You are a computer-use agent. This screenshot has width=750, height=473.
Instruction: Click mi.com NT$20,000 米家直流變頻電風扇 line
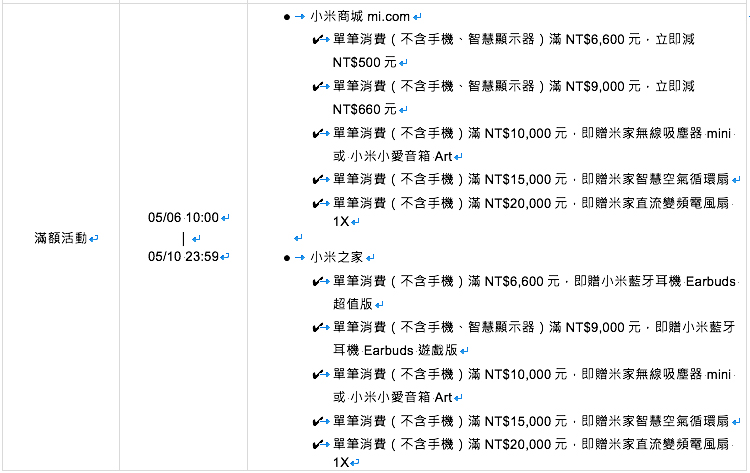coord(531,203)
